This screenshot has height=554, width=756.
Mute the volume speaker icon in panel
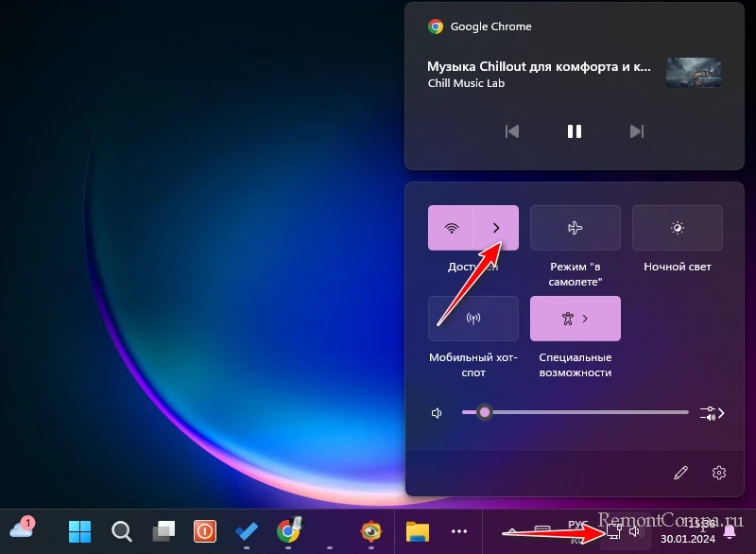click(437, 413)
